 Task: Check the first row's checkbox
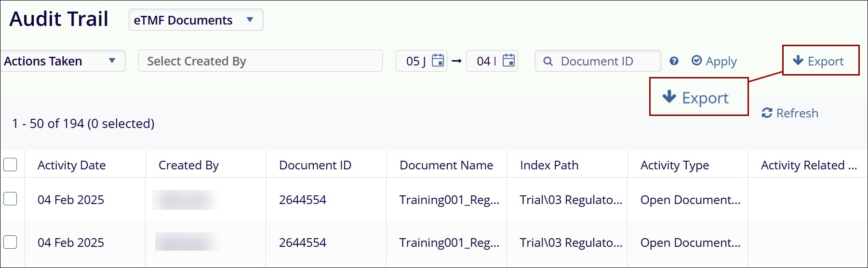pos(10,199)
